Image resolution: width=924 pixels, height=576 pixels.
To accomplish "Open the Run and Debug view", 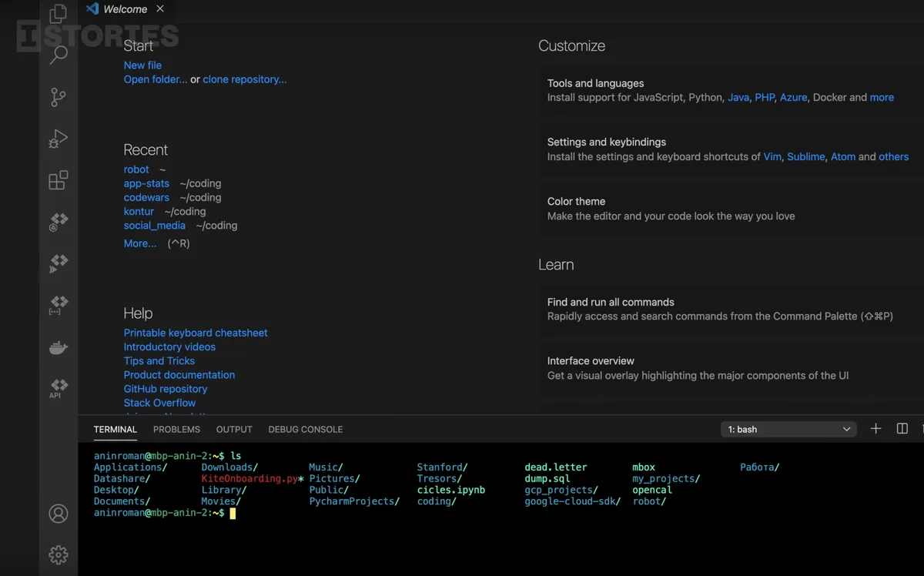I will pos(59,139).
